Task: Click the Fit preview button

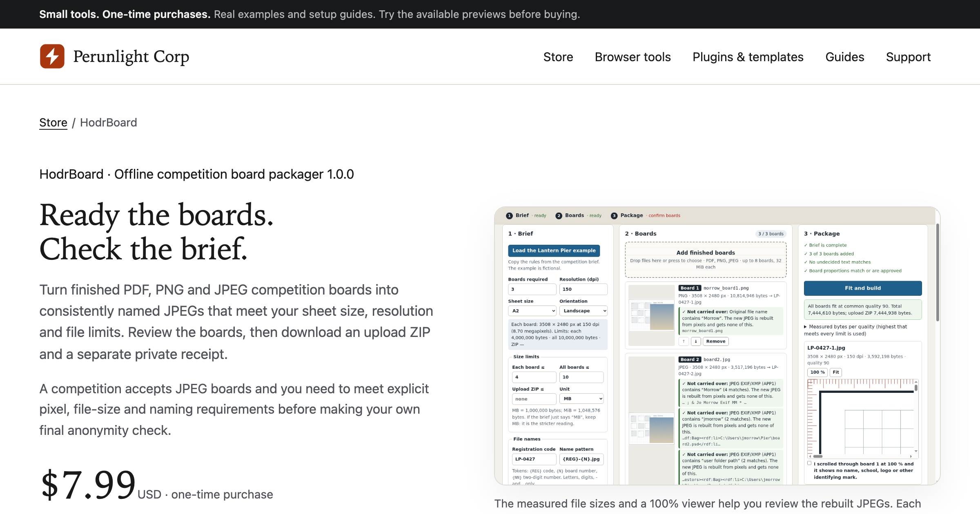Action: pyautogui.click(x=836, y=372)
